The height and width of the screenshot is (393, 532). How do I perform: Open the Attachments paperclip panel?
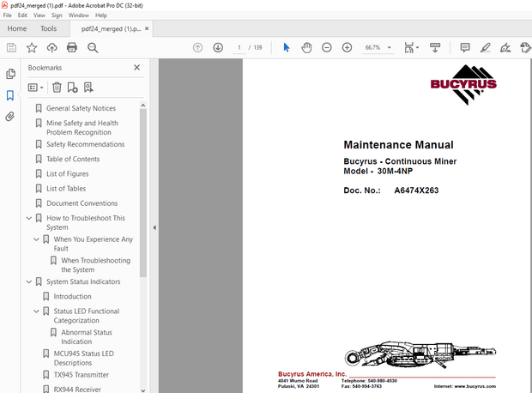tap(10, 117)
